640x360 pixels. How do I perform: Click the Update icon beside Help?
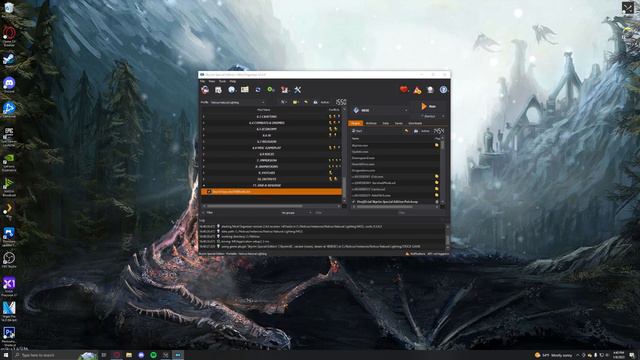coord(430,90)
